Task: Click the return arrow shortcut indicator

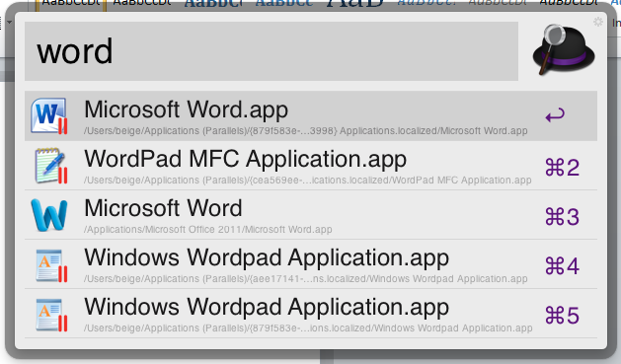Action: coord(555,115)
